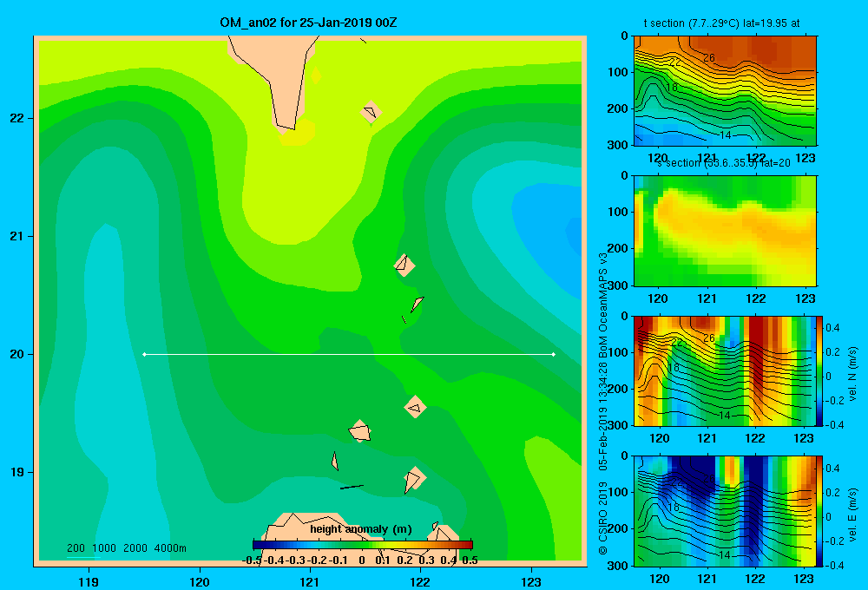Select latitude label 19 on main map axis
868x590 pixels.
(17, 472)
